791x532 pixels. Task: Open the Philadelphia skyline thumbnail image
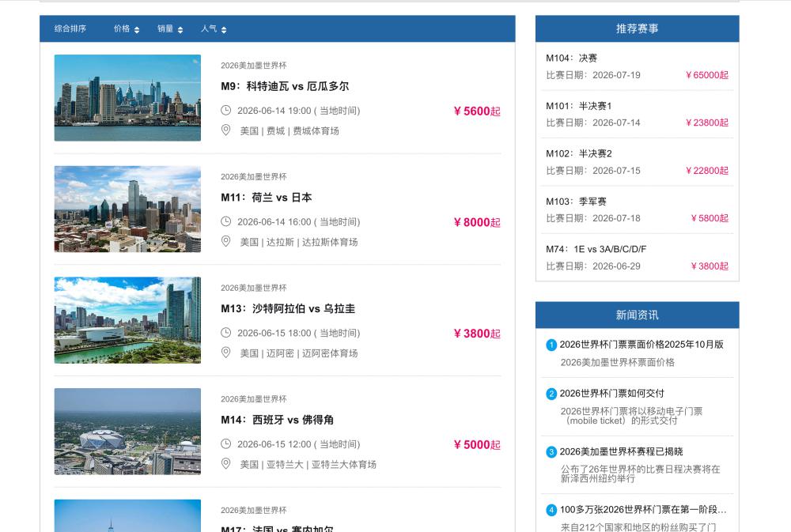[127, 98]
